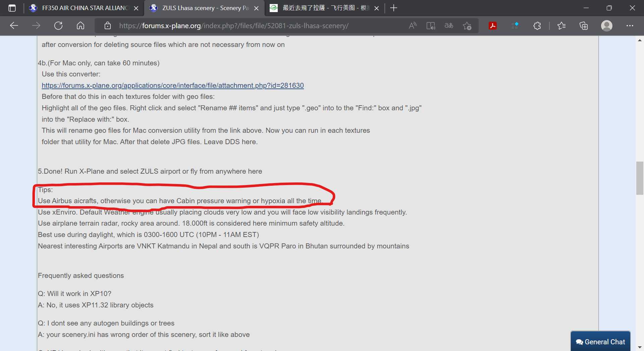Open the Adobe Acrobat extension
The height and width of the screenshot is (351, 644).
(492, 26)
